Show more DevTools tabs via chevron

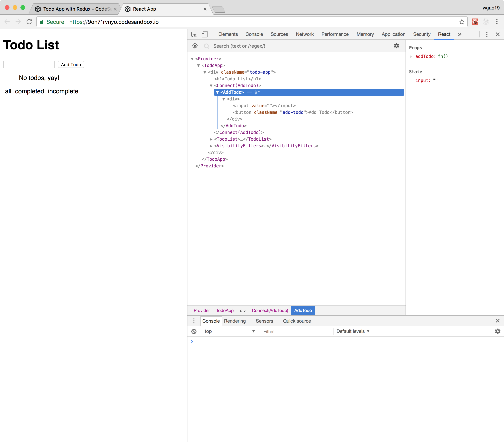click(460, 34)
